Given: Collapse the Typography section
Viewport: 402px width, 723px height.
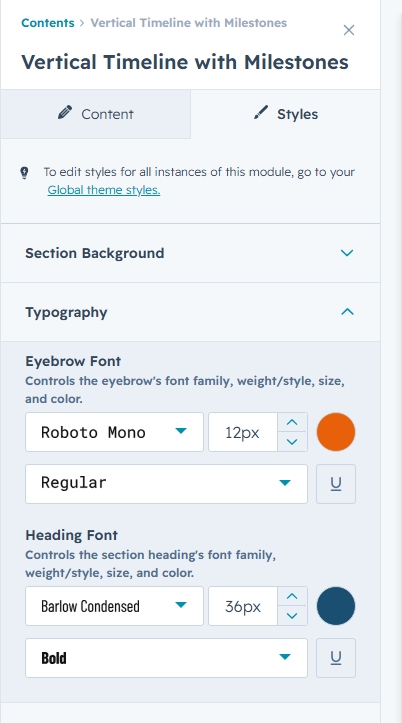Looking at the screenshot, I should click(190, 312).
